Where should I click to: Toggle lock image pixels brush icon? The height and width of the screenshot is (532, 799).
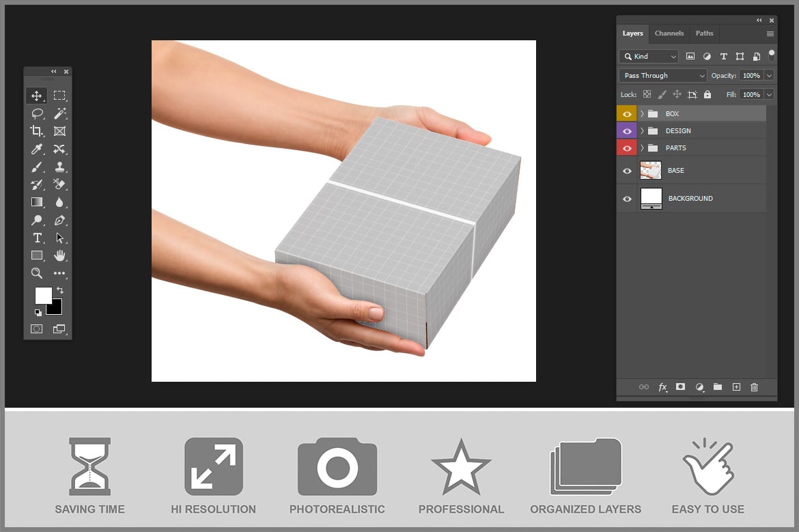tap(662, 94)
